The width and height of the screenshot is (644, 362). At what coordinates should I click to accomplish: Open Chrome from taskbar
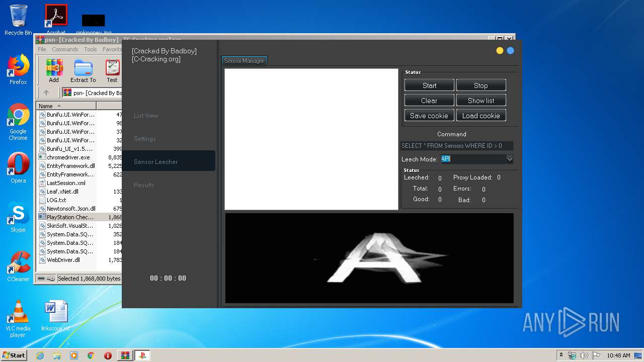[91, 355]
